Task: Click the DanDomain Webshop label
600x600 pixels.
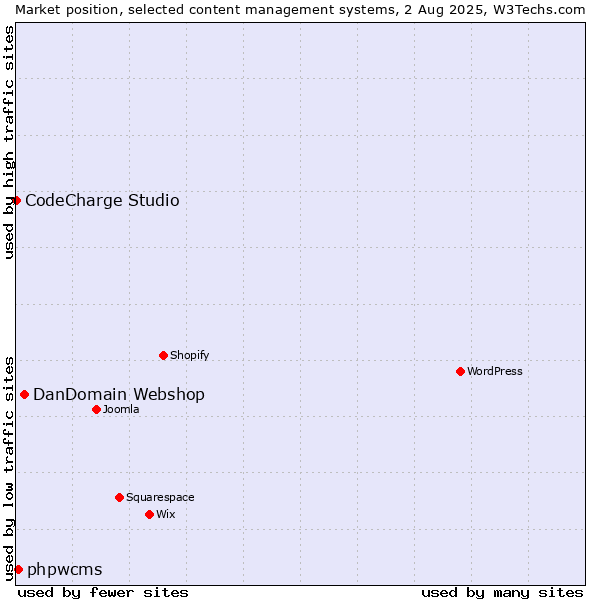Action: pos(119,395)
